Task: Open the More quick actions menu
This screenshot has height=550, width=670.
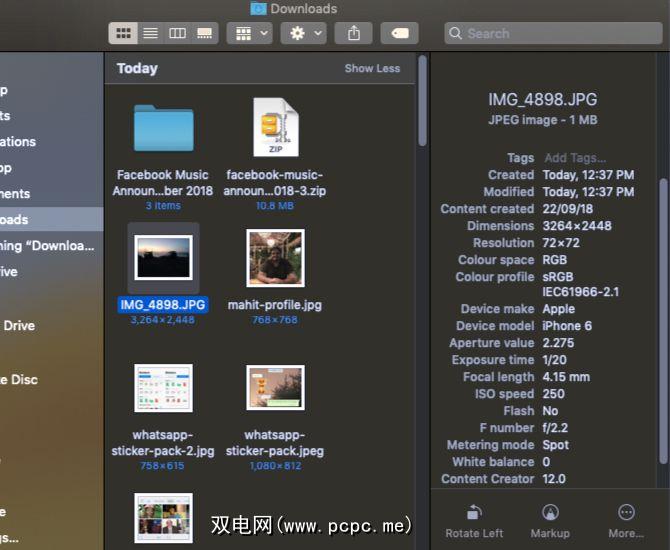Action: click(626, 520)
